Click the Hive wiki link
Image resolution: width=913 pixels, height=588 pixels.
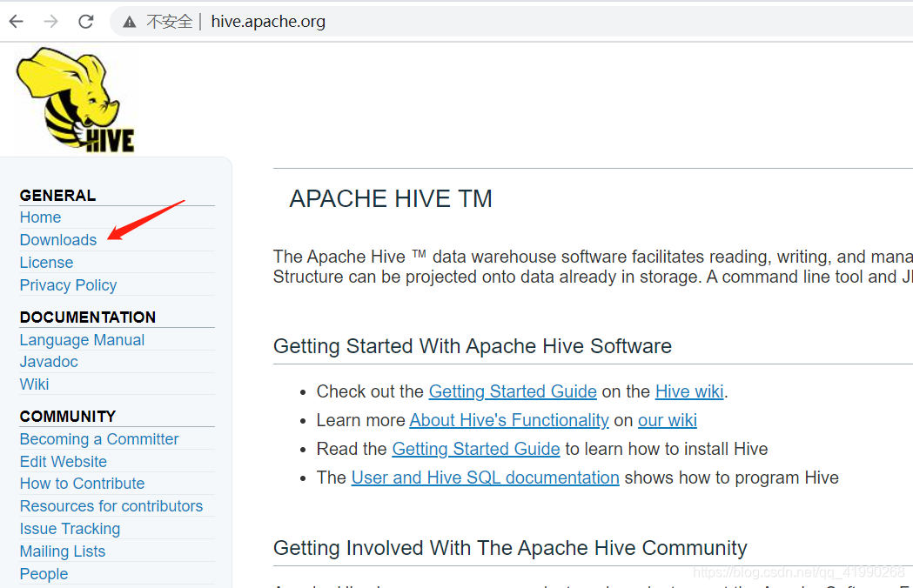tap(689, 391)
